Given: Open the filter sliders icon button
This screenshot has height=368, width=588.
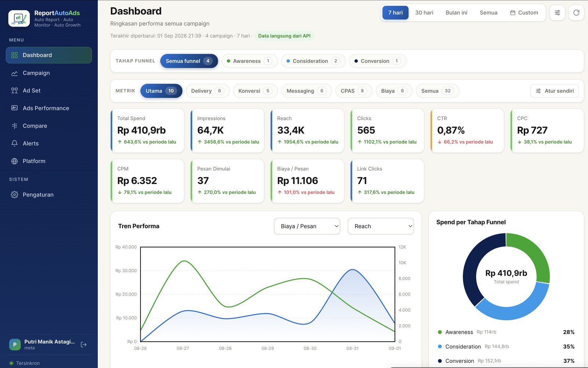Looking at the screenshot, I should click(557, 13).
